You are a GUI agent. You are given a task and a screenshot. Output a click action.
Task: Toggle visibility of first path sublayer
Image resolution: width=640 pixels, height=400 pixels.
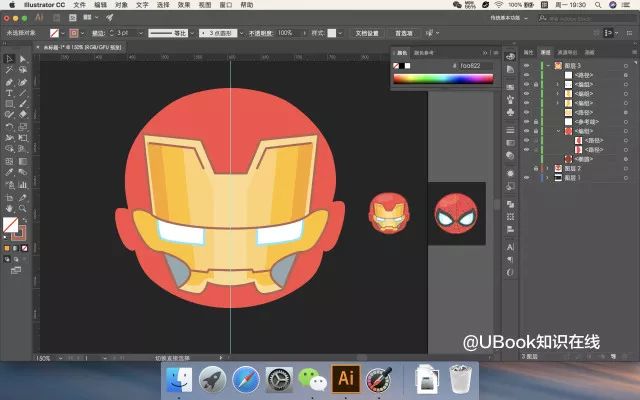tap(527, 75)
